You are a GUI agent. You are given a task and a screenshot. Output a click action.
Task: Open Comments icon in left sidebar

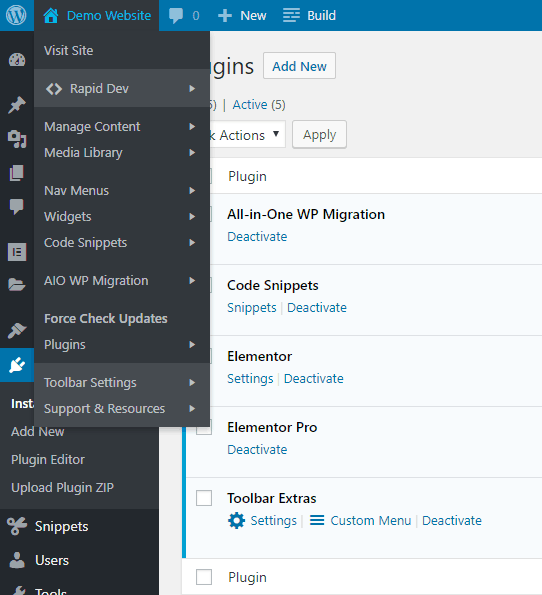tap(17, 207)
